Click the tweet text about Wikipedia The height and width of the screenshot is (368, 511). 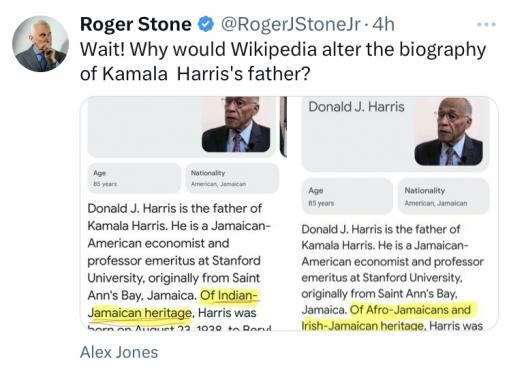[283, 61]
